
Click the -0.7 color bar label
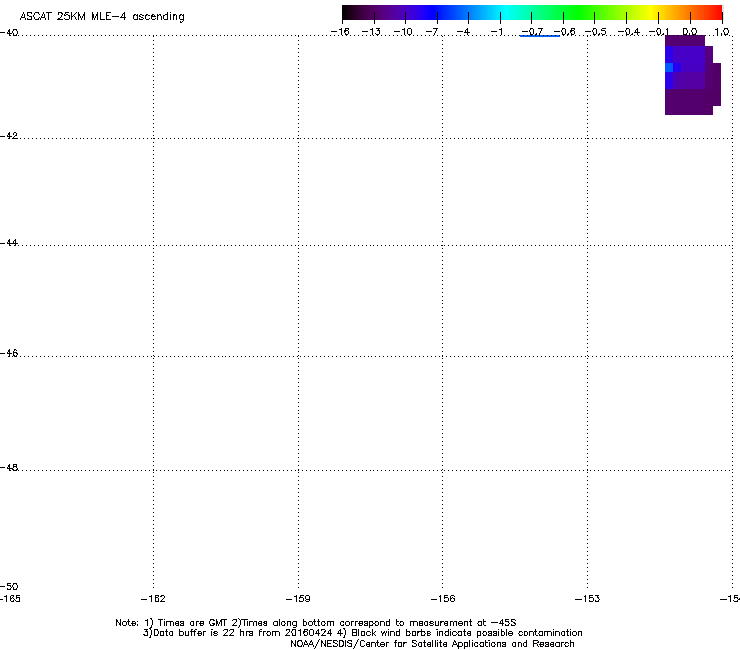pyautogui.click(x=532, y=32)
